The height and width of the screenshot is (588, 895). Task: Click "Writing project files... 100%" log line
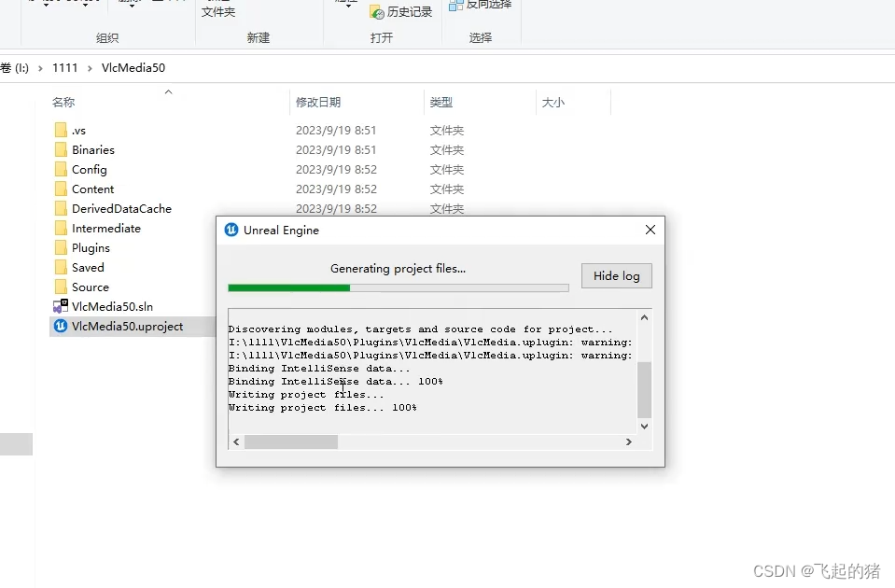323,408
